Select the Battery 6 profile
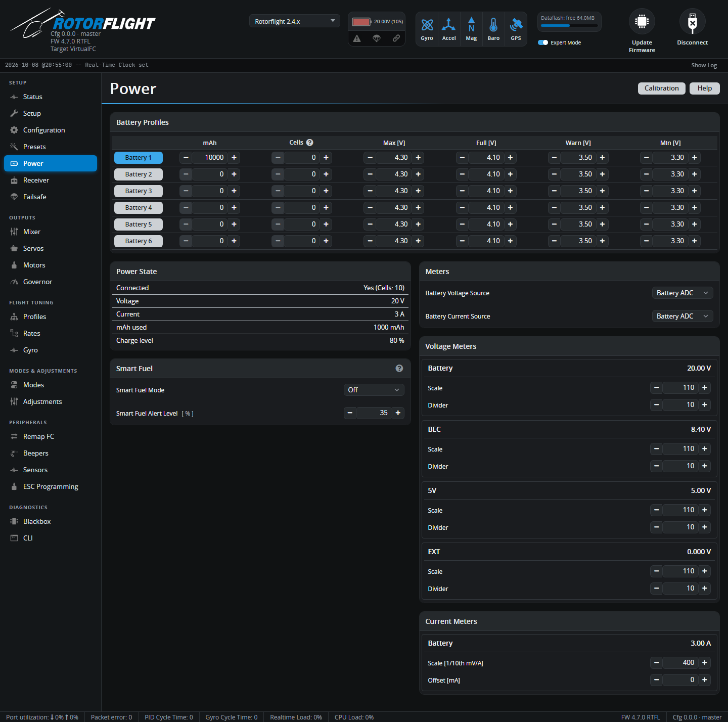 click(139, 241)
